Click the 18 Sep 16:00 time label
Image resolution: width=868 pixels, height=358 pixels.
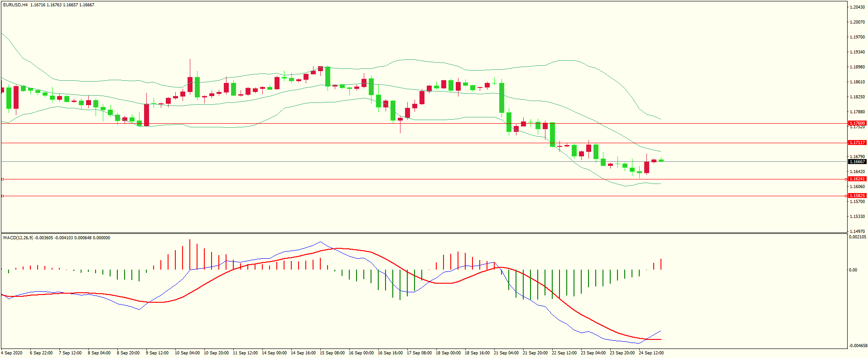tap(477, 353)
